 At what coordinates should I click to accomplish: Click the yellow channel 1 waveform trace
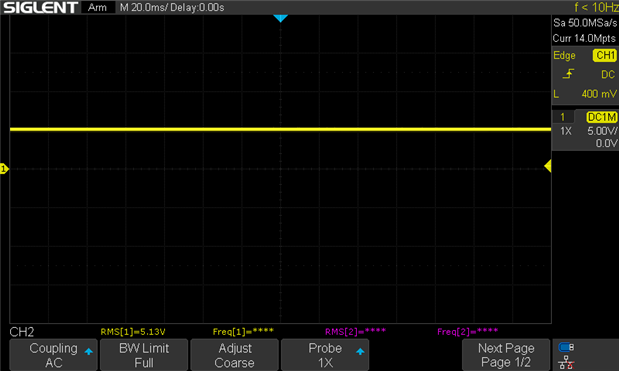280,129
